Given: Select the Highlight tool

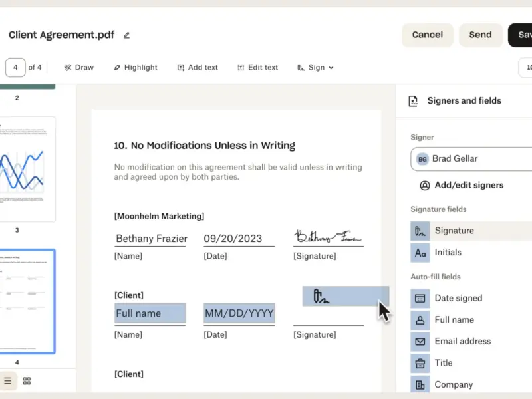Looking at the screenshot, I should point(136,68).
